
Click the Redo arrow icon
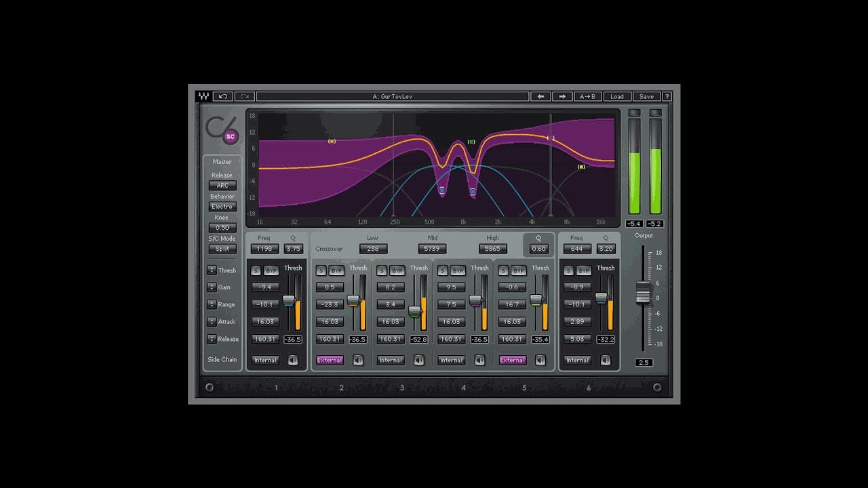tap(245, 96)
